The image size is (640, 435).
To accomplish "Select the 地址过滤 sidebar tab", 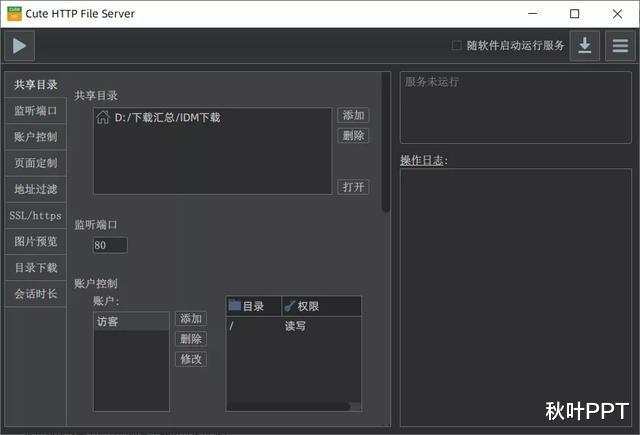I will tap(36, 189).
